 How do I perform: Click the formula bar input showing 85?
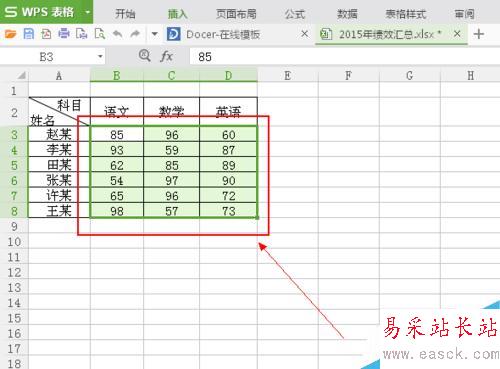[x=345, y=57]
